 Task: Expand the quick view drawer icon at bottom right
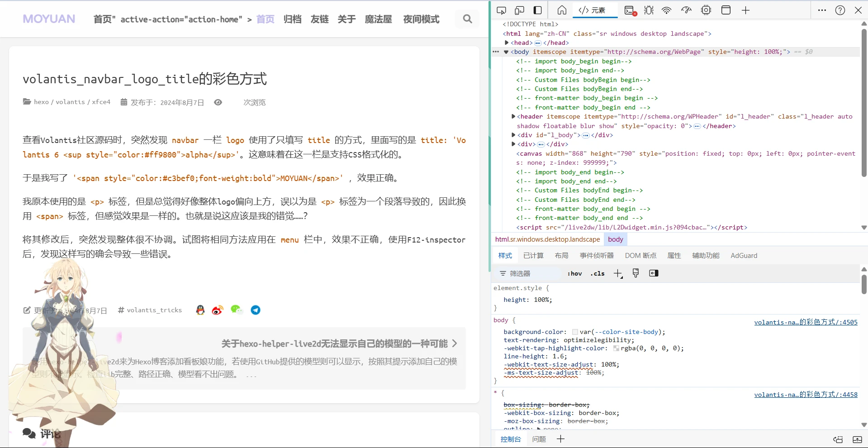pyautogui.click(x=857, y=439)
